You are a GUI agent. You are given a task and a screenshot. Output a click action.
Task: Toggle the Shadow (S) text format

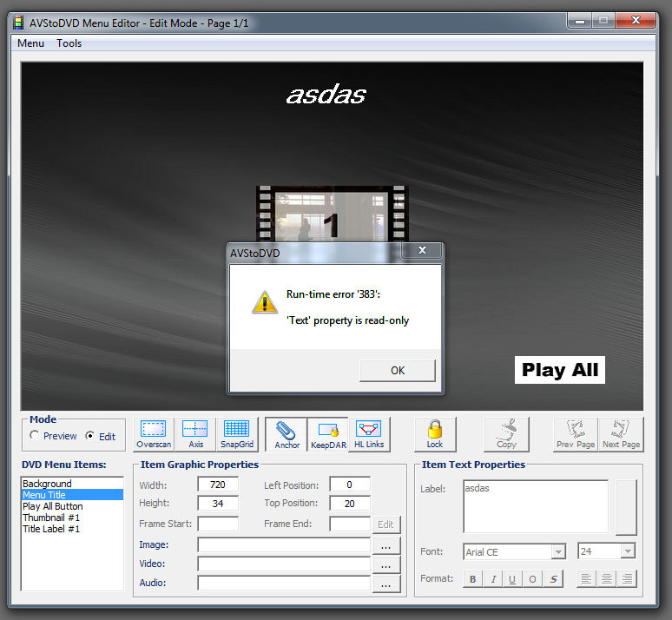553,579
